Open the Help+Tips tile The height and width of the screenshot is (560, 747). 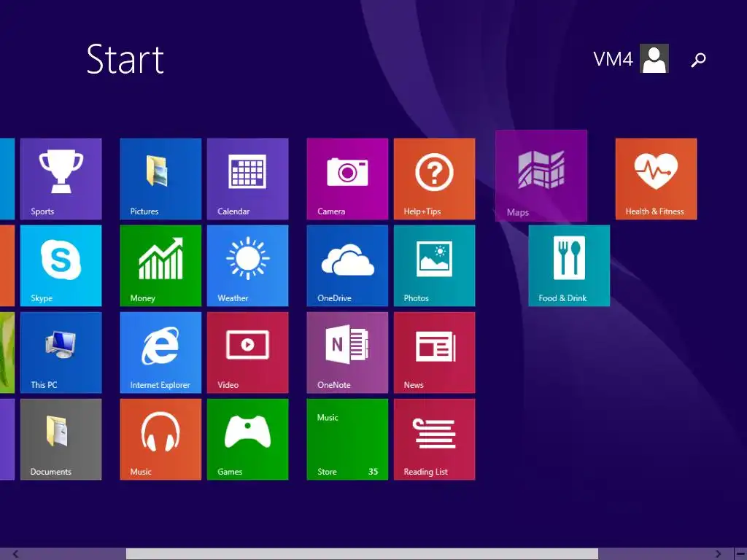coord(435,179)
